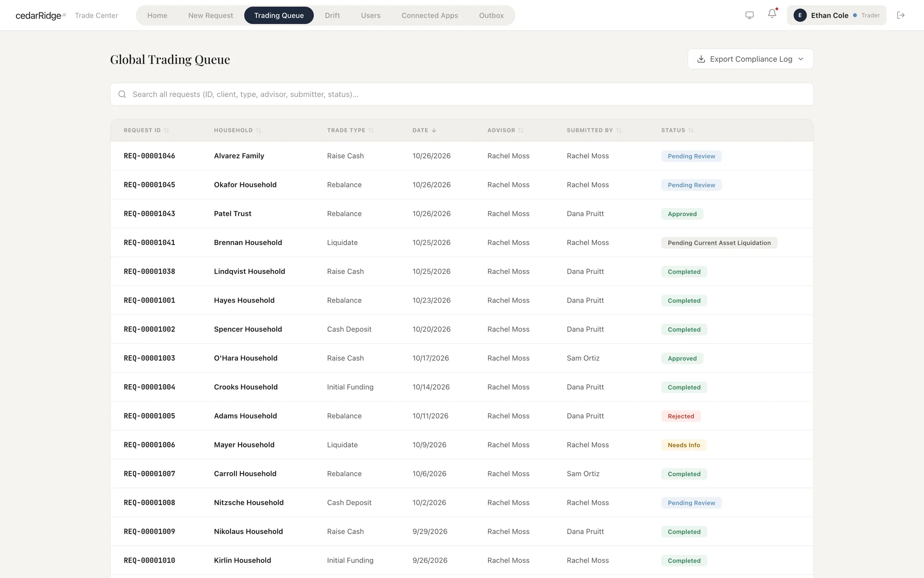Screen dimensions: 924x578
Task: Sort by Submitted By column arrows
Action: click(x=619, y=130)
